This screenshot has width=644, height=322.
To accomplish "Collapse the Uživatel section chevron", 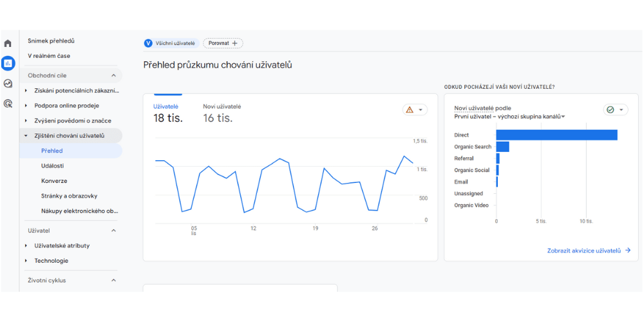I will (x=114, y=231).
